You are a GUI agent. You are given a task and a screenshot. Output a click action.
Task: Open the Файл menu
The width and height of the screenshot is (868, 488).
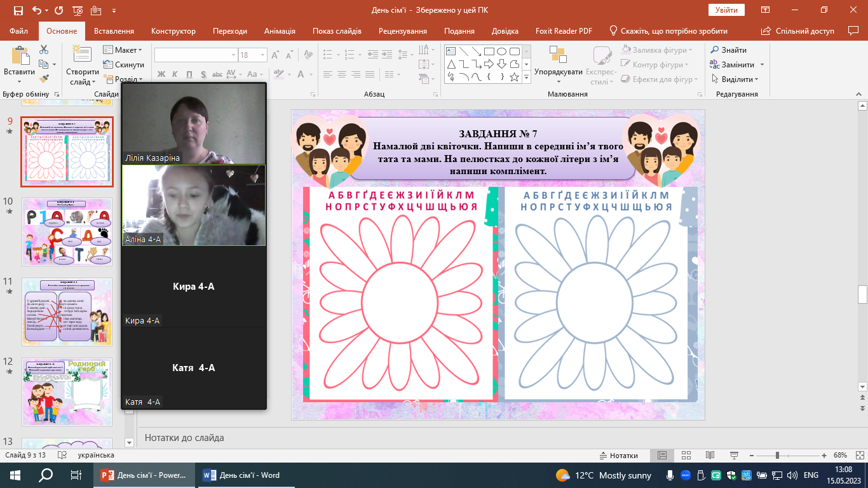click(x=19, y=31)
